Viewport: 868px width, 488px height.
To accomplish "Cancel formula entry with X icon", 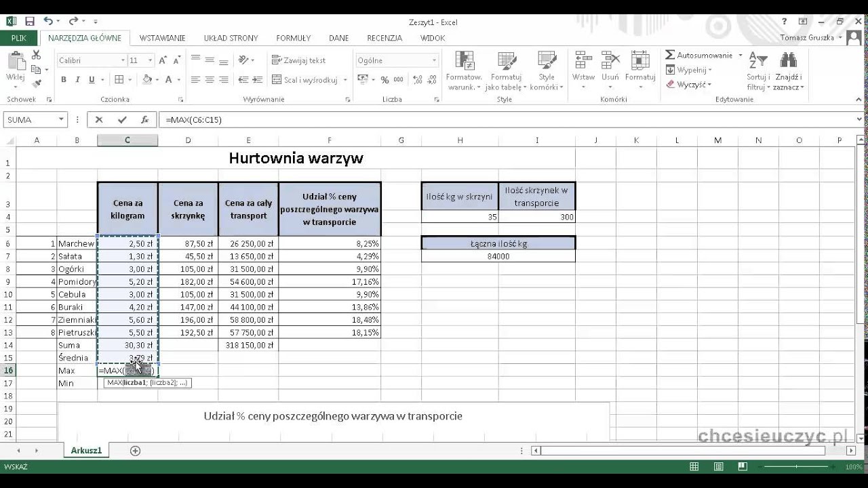I will pyautogui.click(x=99, y=120).
